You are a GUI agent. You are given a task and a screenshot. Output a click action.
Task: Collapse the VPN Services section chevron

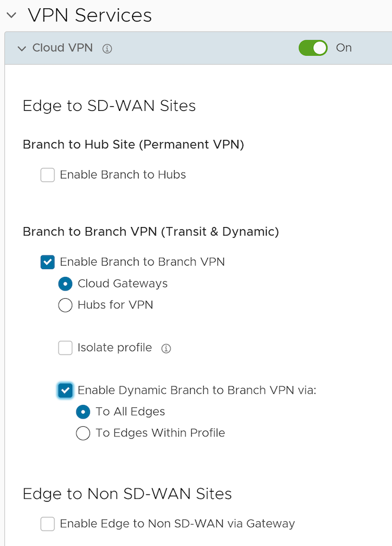click(11, 16)
